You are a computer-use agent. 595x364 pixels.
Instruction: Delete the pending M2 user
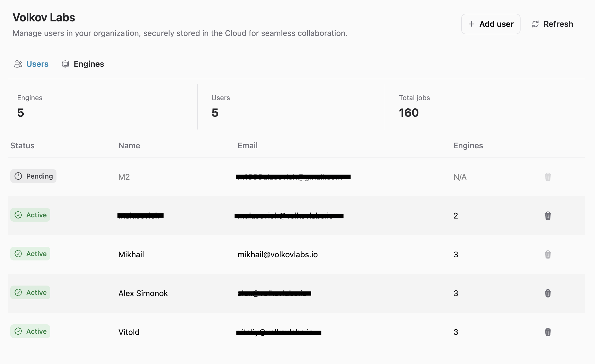click(x=548, y=177)
